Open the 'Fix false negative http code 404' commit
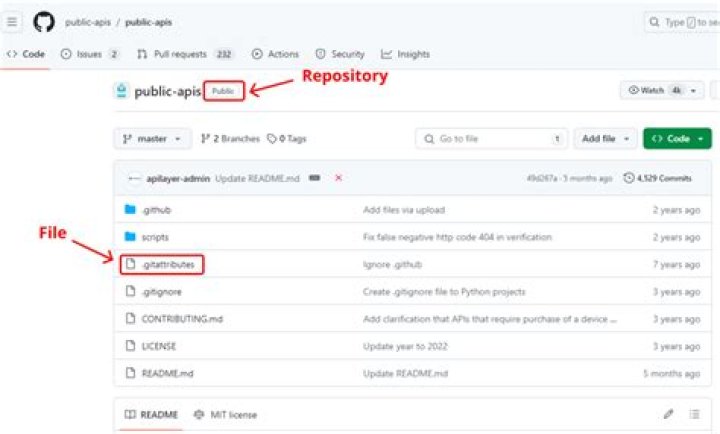 (457, 237)
